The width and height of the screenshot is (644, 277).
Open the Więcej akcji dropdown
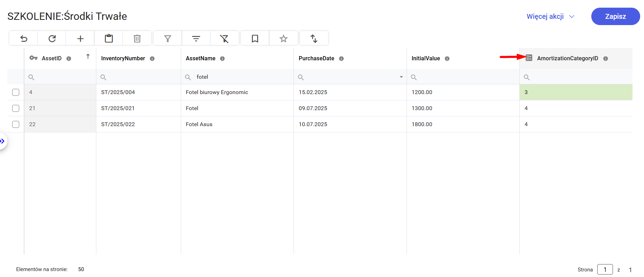click(x=550, y=16)
